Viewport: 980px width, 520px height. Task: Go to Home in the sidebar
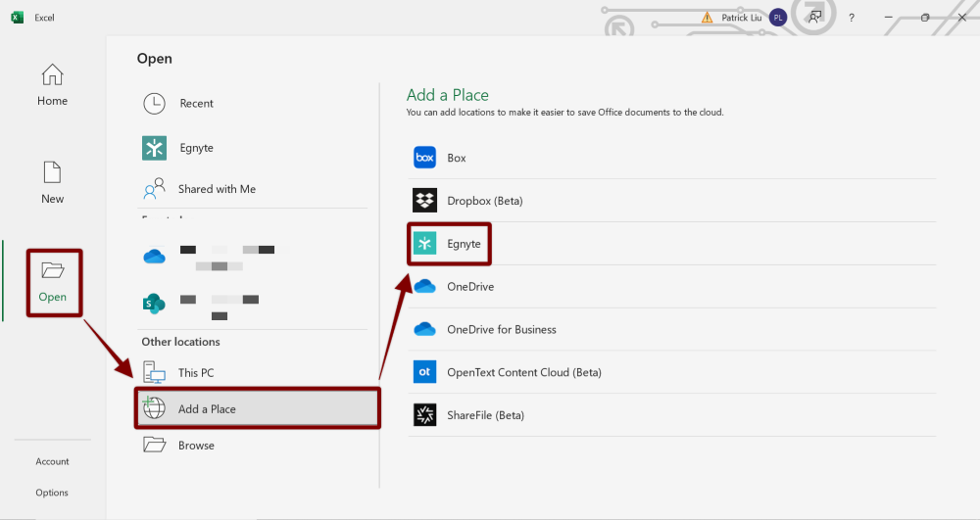[53, 85]
